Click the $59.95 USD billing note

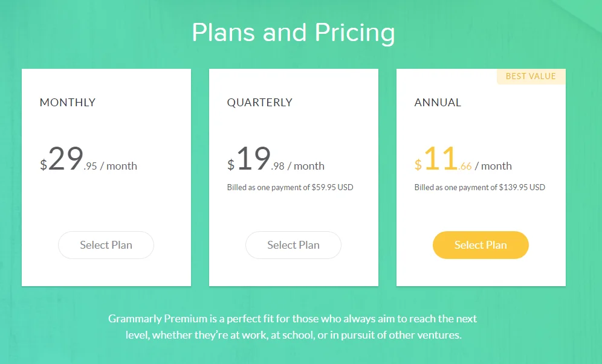(290, 187)
